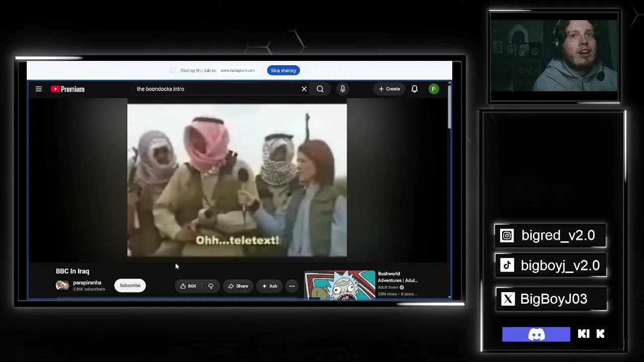644x362 pixels.
Task: Open the 'Bushworld Adventures' recommended video title
Action: (398, 277)
